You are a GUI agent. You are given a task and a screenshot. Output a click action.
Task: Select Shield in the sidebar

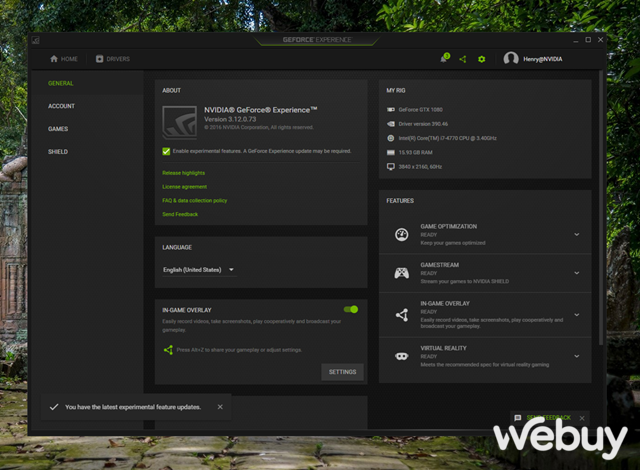(x=58, y=152)
